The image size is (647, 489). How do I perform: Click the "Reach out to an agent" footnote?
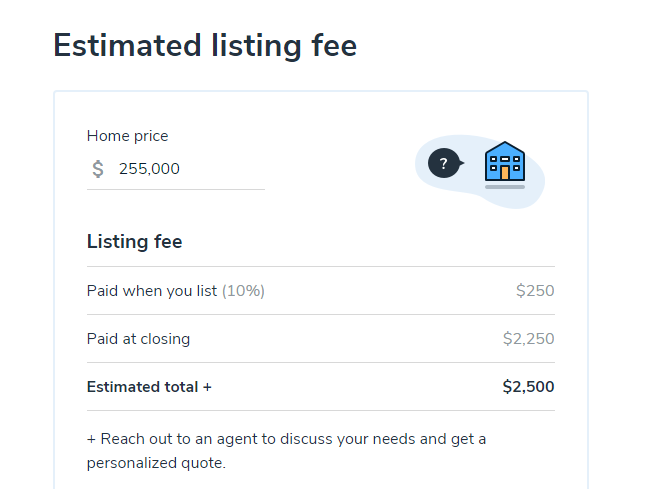pyautogui.click(x=285, y=439)
